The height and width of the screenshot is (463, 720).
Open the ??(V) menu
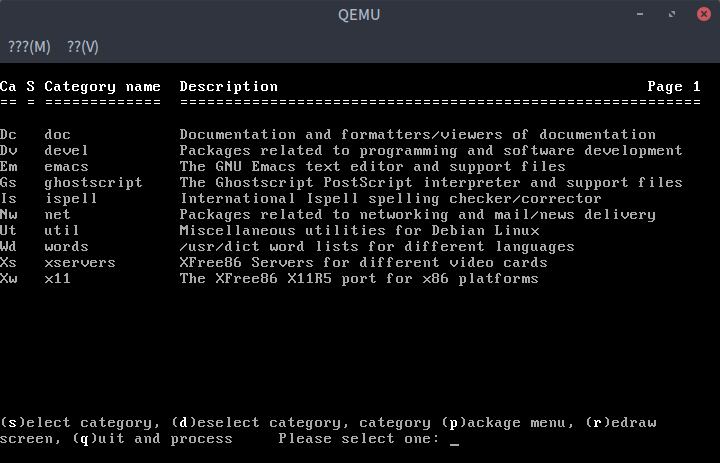[83, 47]
